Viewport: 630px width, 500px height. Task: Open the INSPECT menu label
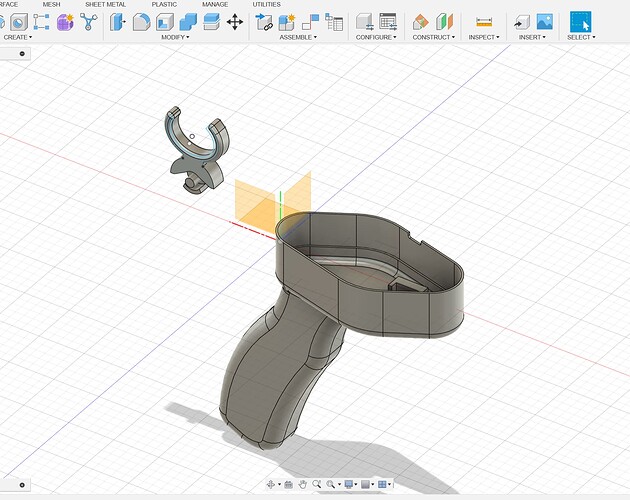[x=484, y=37]
